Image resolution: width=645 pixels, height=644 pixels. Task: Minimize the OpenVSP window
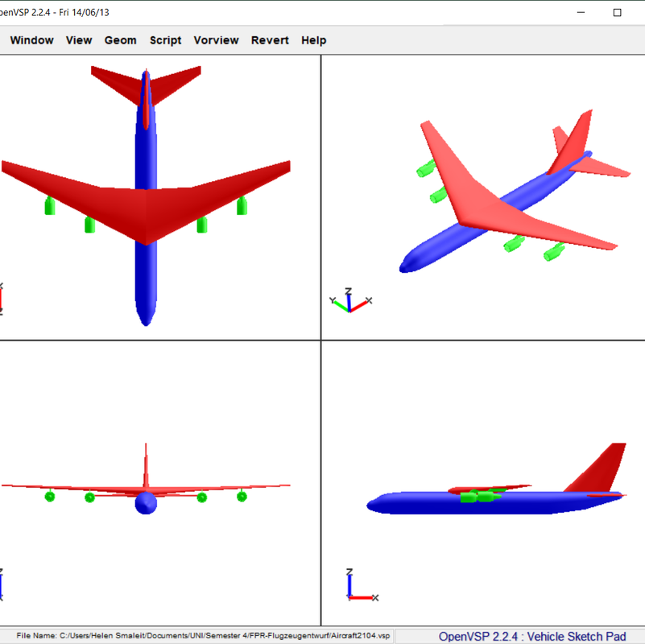[x=581, y=12]
